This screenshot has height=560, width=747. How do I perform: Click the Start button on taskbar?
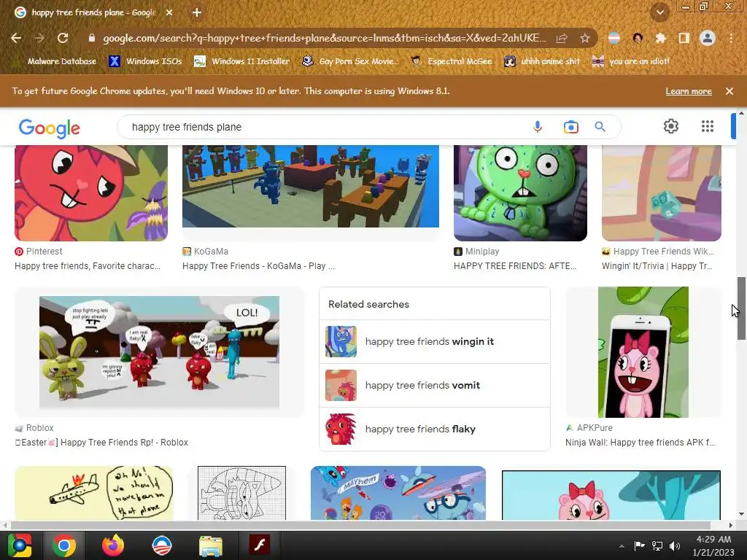[20, 545]
